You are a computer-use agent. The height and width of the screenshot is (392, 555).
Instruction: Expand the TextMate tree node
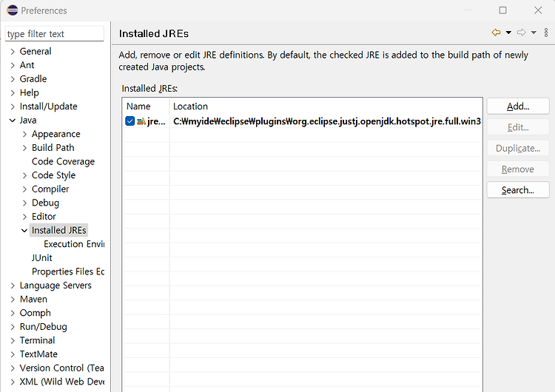[13, 354]
